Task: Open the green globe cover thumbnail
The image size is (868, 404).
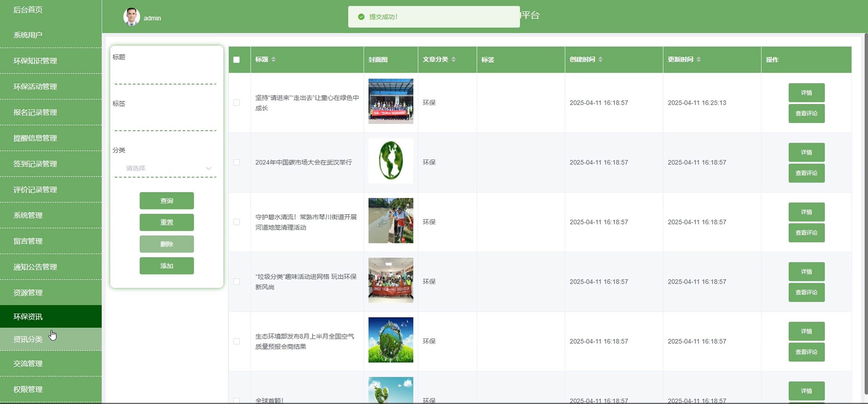Action: point(391,161)
